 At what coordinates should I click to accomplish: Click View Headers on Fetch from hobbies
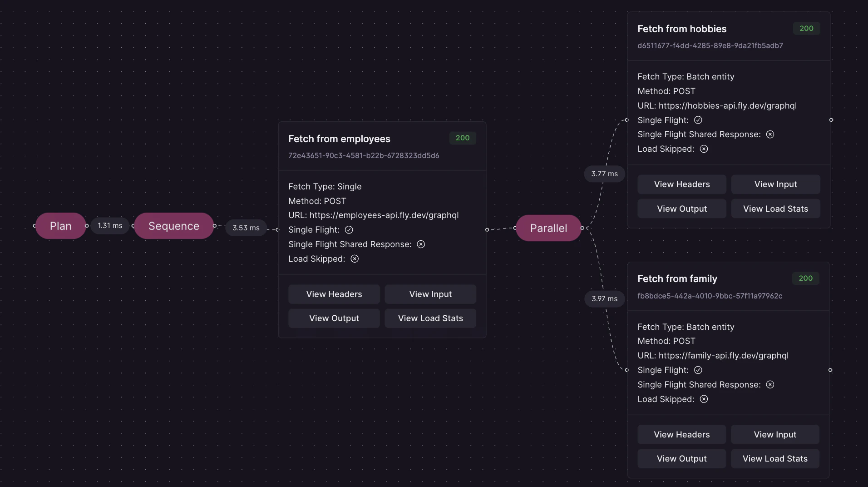pyautogui.click(x=681, y=184)
